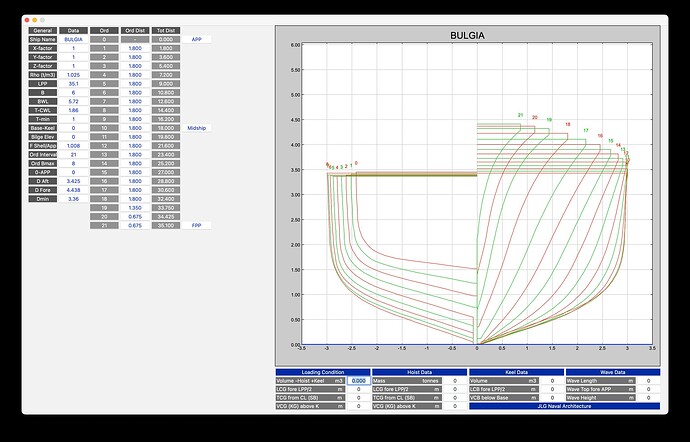Click the BULGIA chart title
The height and width of the screenshot is (442, 690).
point(468,35)
